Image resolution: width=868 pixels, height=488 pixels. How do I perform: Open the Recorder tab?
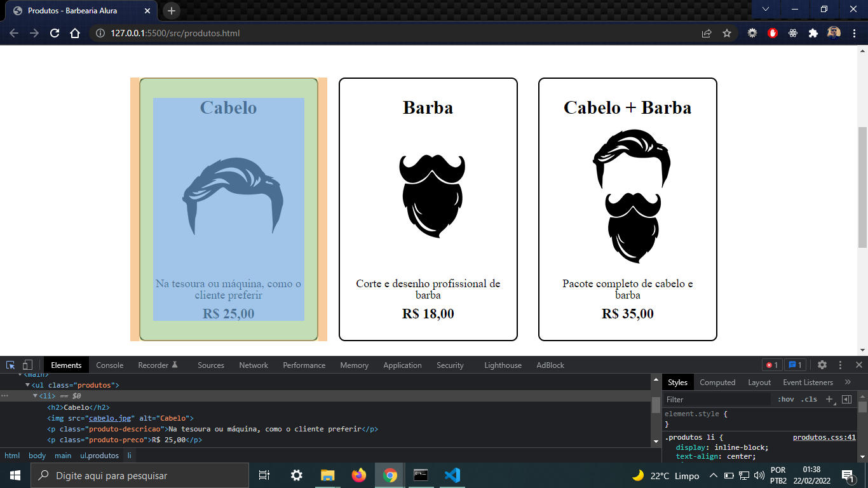(x=158, y=365)
